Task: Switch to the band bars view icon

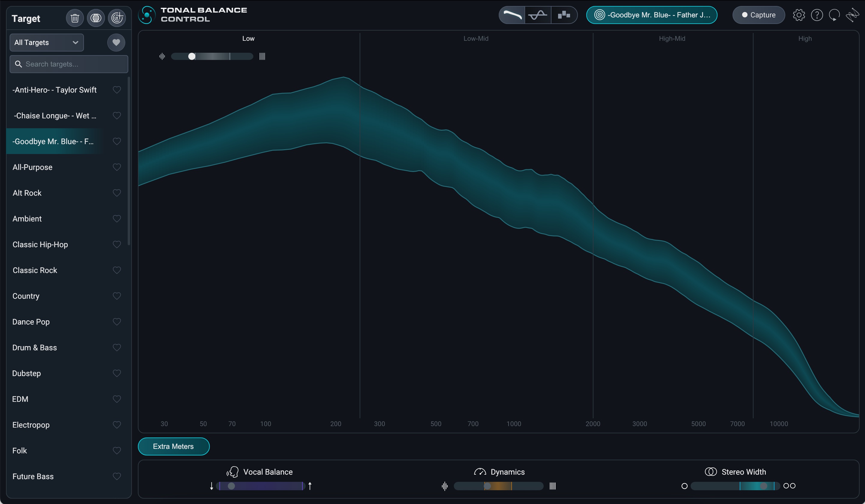Action: [x=563, y=15]
